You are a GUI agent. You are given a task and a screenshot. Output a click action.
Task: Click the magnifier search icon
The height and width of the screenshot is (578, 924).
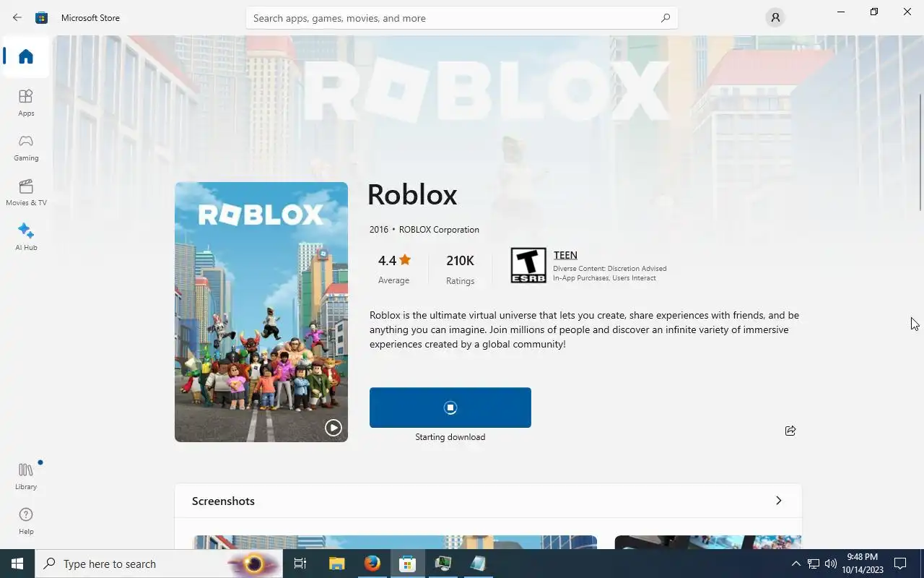pos(666,18)
